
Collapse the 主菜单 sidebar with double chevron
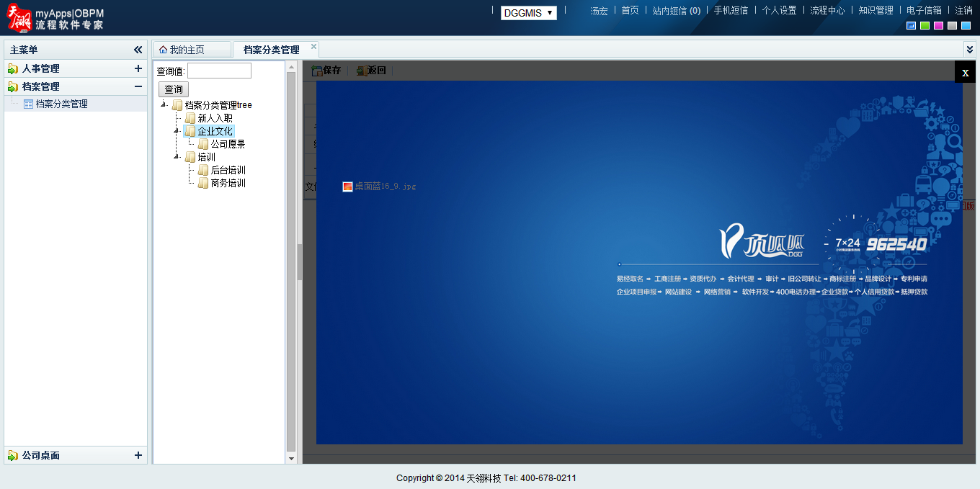[138, 50]
